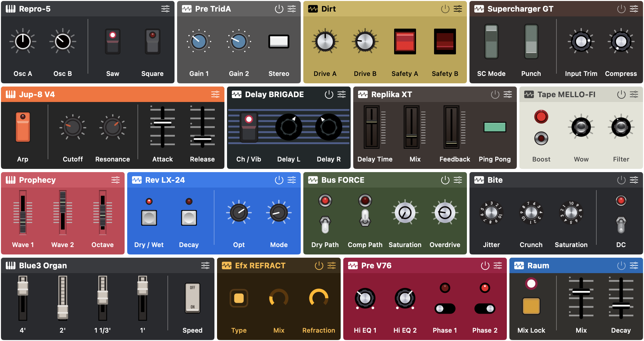Open Efx REFRACT settings sliders icon
This screenshot has width=644, height=341.
coord(332,265)
